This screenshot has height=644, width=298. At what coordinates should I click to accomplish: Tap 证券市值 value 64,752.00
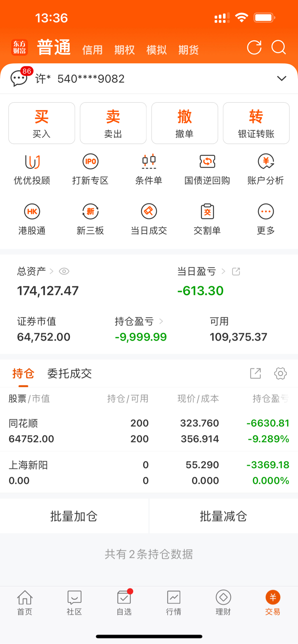pyautogui.click(x=43, y=337)
